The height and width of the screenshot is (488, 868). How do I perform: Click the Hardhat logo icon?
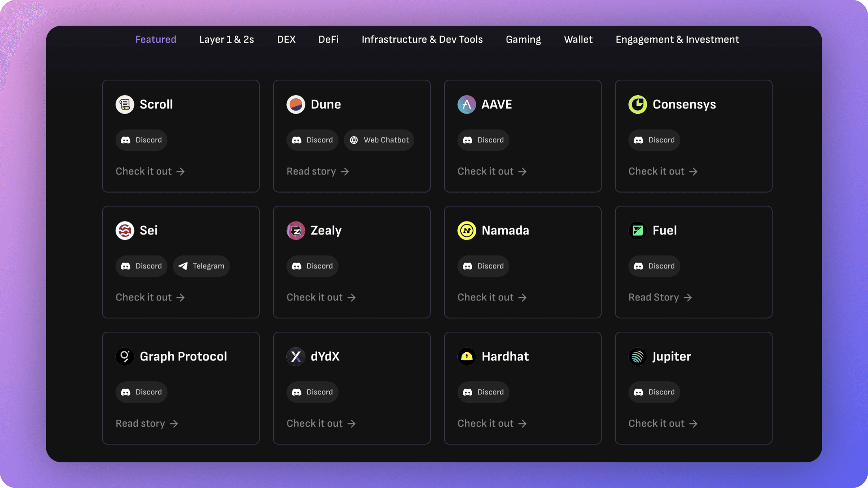[466, 357]
